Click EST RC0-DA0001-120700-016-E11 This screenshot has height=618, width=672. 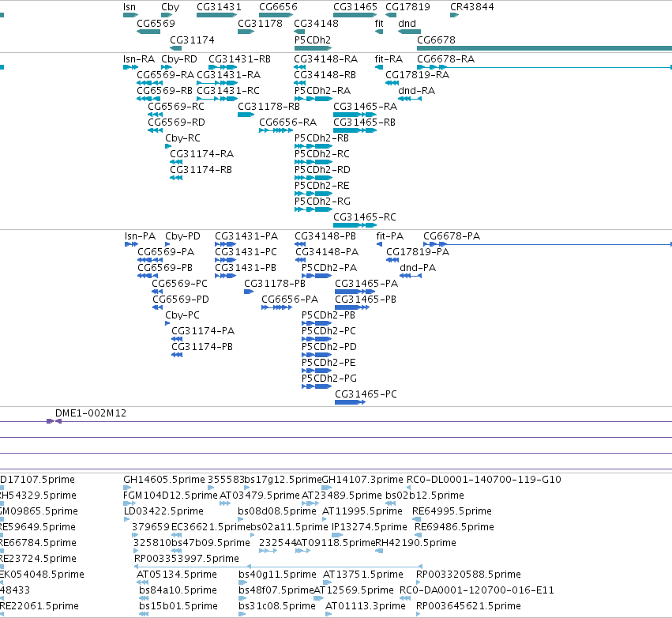[477, 590]
